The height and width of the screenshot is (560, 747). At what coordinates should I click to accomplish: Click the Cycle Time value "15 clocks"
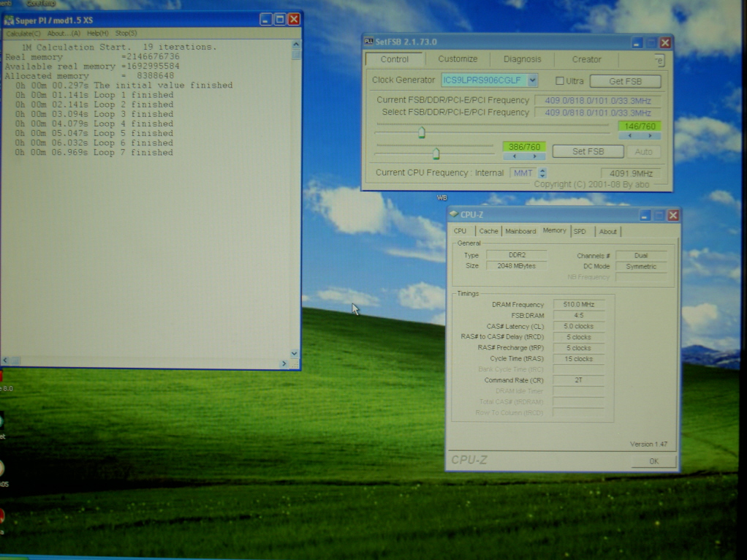578,359
